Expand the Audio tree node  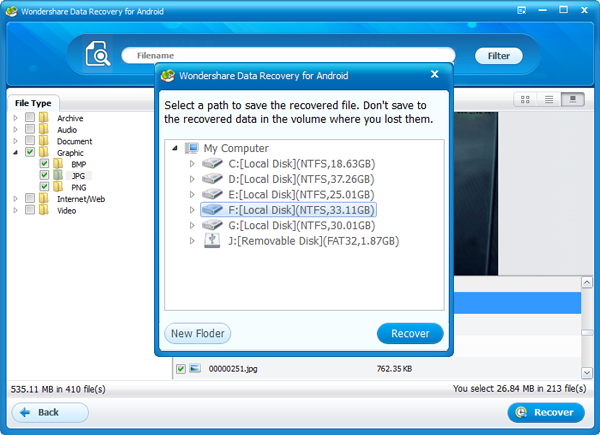point(16,129)
